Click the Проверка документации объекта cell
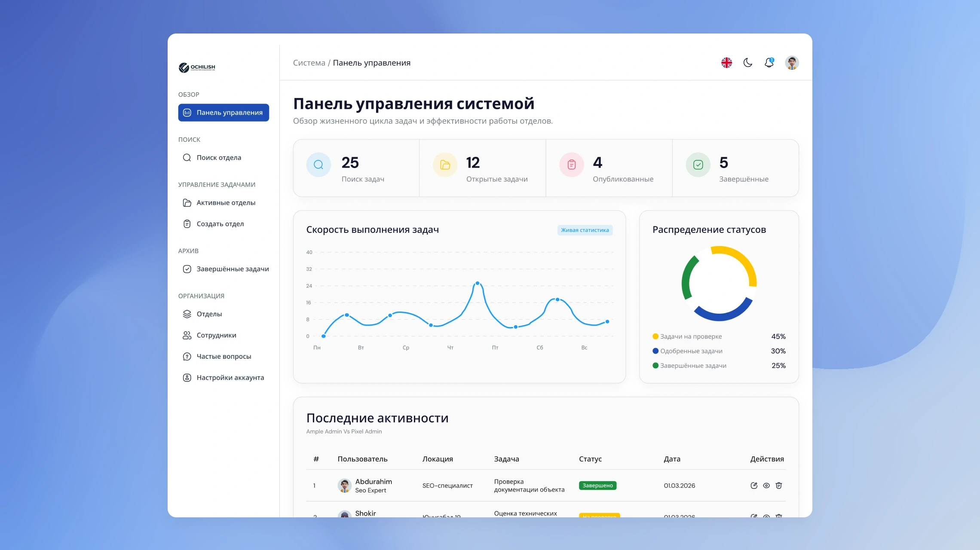 (x=529, y=486)
